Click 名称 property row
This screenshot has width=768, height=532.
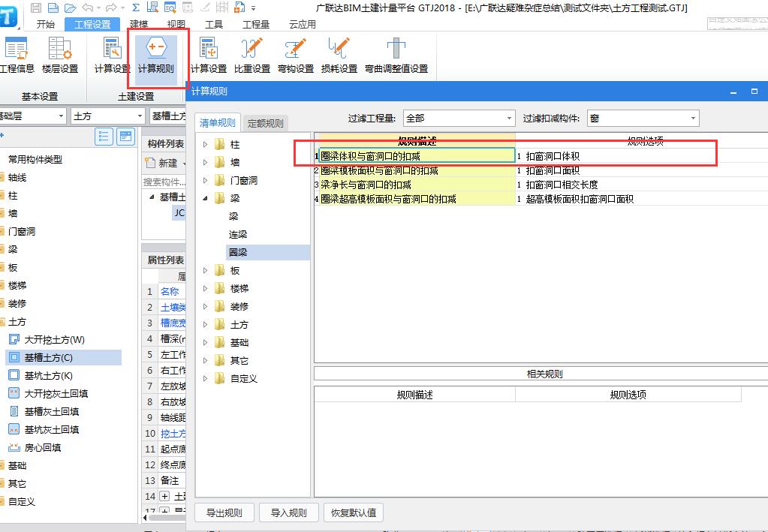[170, 291]
